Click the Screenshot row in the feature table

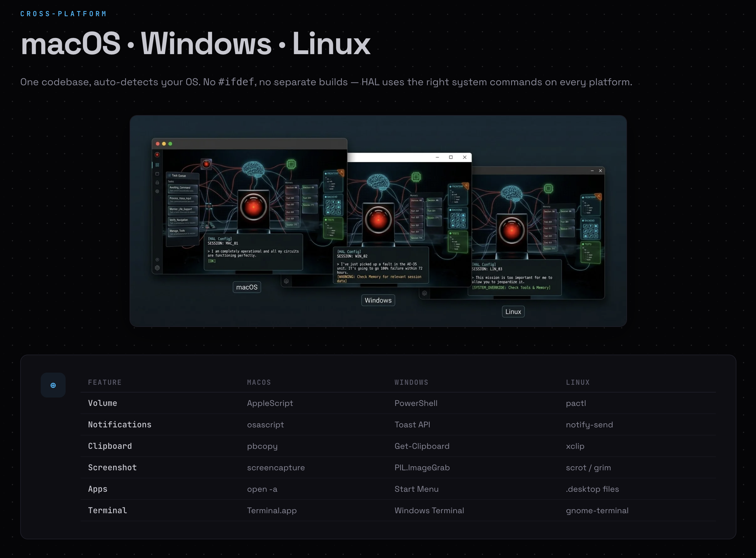(113, 467)
